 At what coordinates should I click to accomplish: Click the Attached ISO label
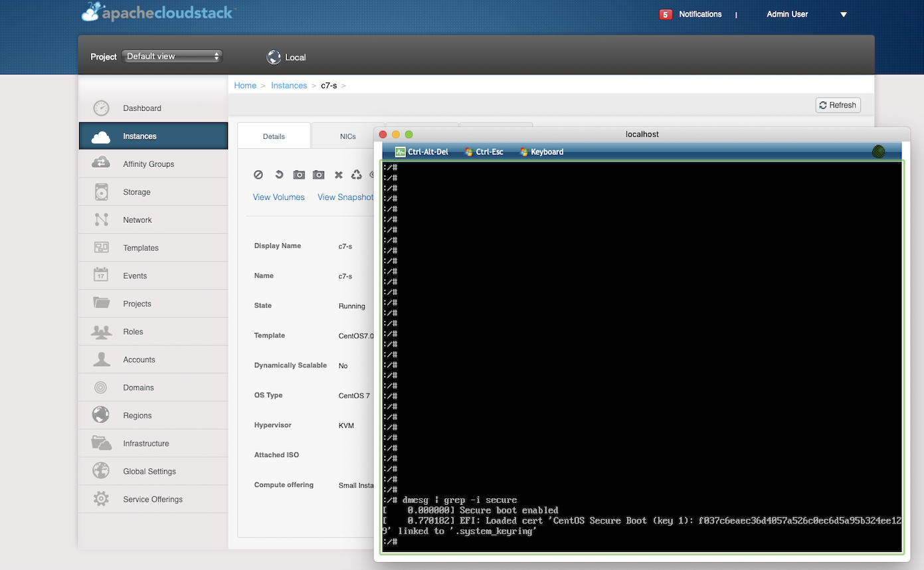pos(276,455)
